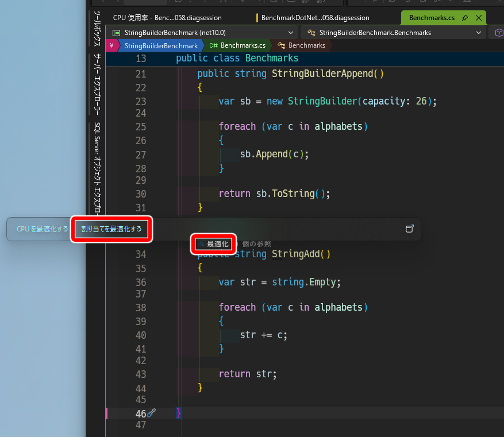
Task: Click the C# project icon in project selector
Action: (x=116, y=33)
